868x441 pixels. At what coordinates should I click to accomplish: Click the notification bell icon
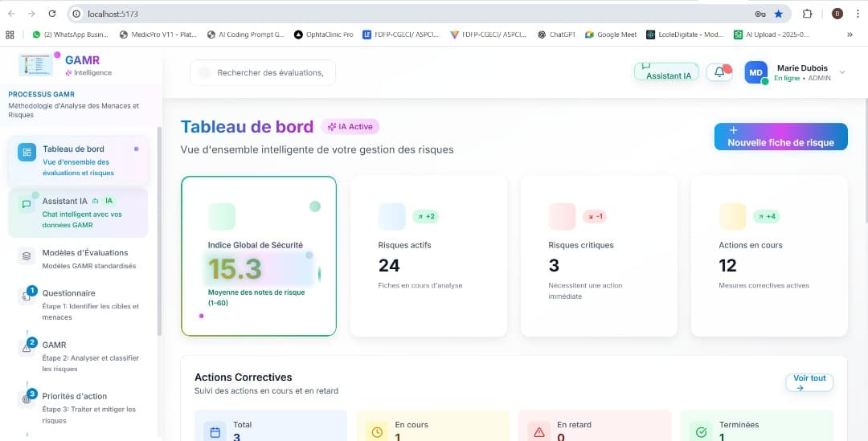point(718,72)
